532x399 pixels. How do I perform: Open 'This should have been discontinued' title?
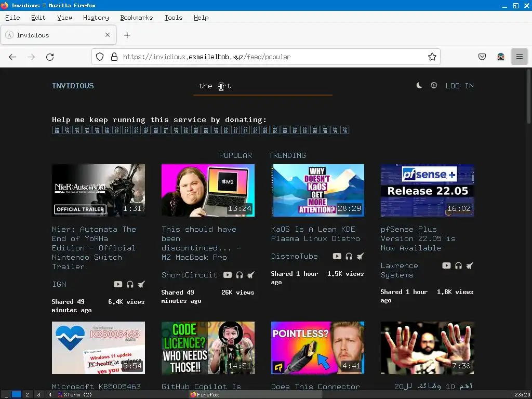click(201, 243)
